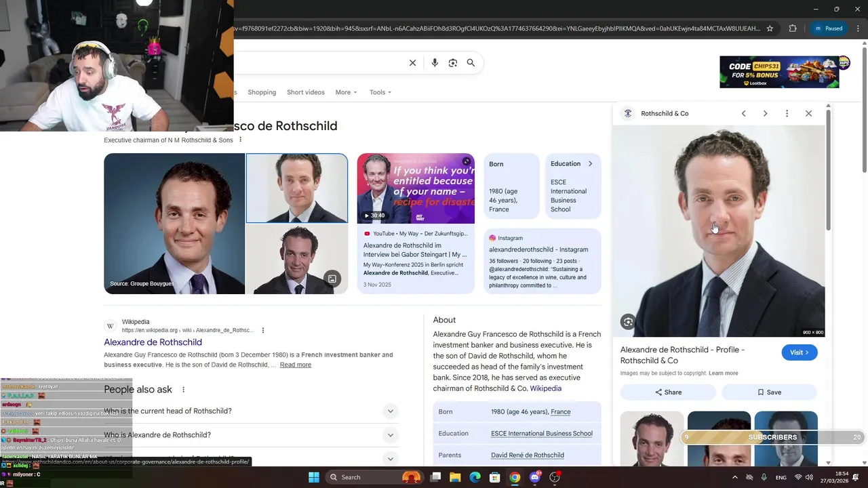The image size is (868, 488).
Task: Open Discord from the taskbar
Action: 535,477
